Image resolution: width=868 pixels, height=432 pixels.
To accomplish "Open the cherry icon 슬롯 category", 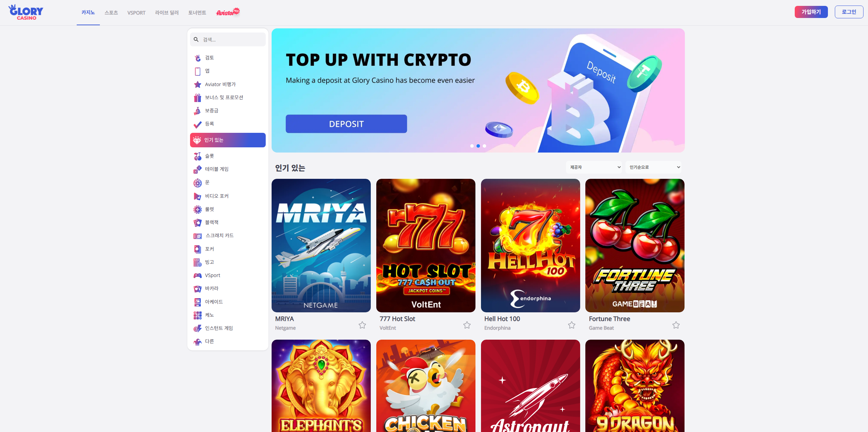I will [x=197, y=156].
